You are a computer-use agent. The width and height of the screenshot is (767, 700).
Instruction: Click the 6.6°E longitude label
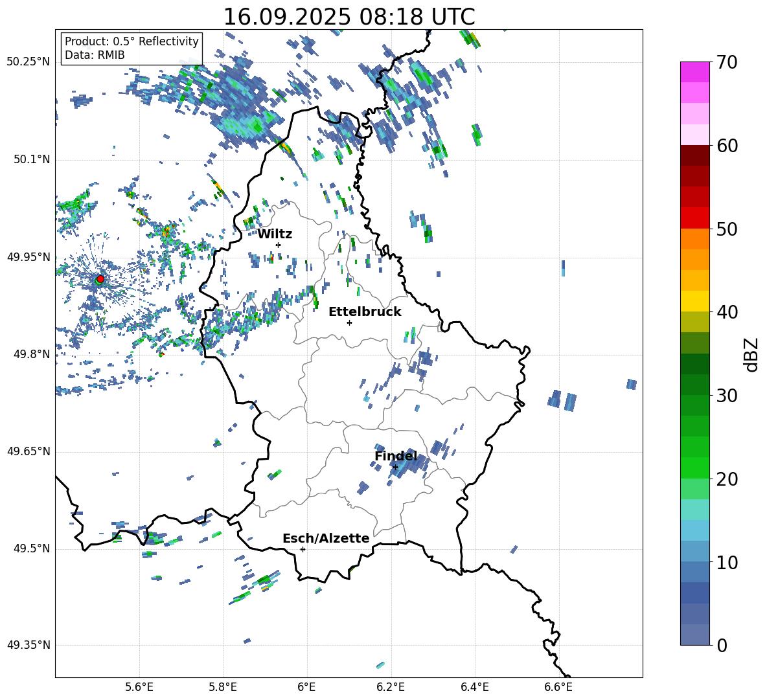pyautogui.click(x=558, y=687)
